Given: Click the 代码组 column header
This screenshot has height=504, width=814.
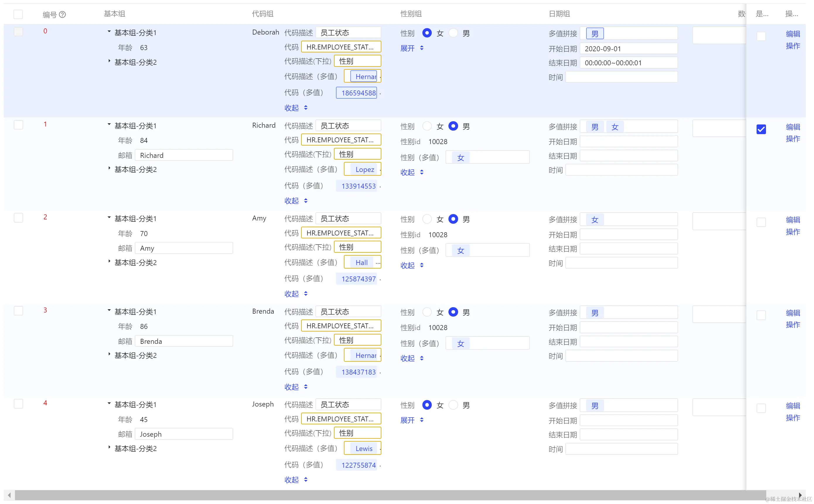Looking at the screenshot, I should (262, 14).
